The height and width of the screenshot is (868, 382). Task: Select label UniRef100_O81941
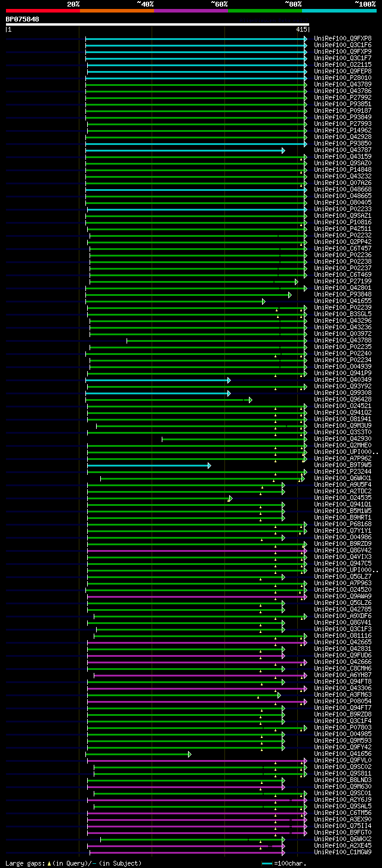click(x=343, y=419)
